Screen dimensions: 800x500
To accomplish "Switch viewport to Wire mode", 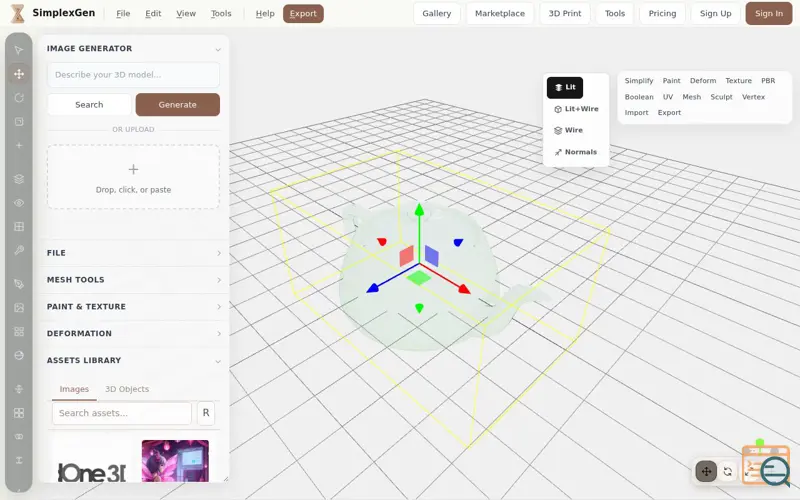I will click(x=568, y=131).
